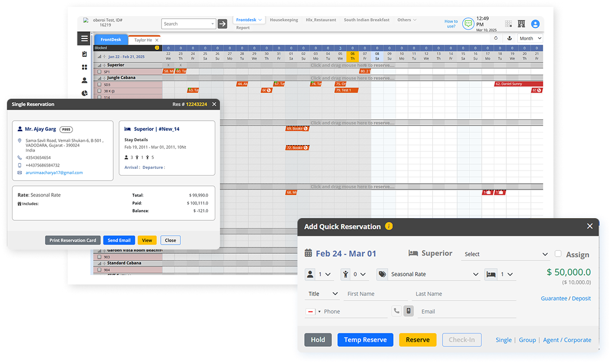This screenshot has width=611, height=364.
Task: Tick the Assign checkbox
Action: (558, 254)
